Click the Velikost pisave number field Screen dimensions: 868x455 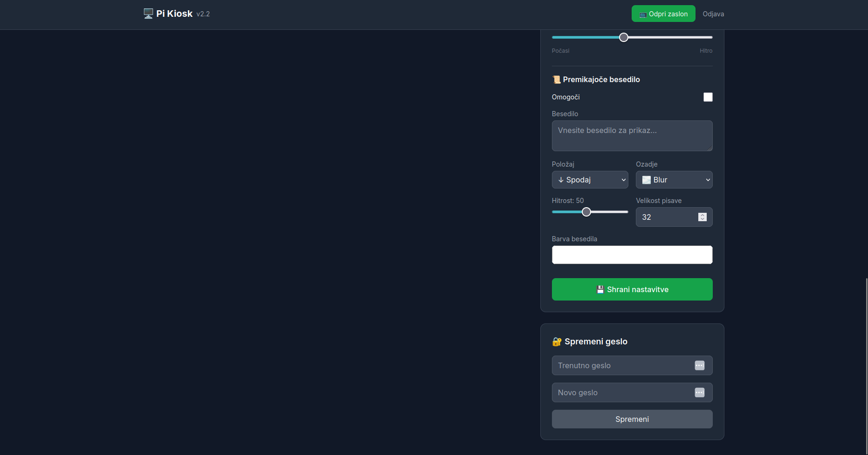[x=667, y=217]
